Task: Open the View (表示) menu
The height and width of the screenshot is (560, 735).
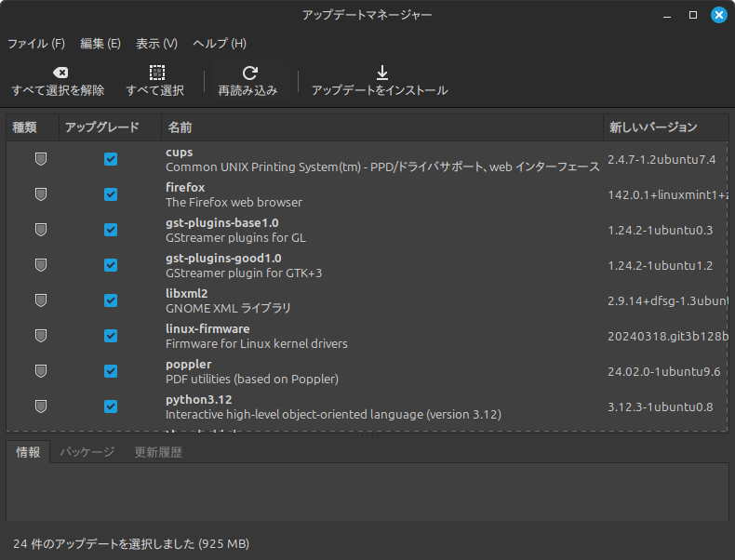Action: (x=156, y=43)
